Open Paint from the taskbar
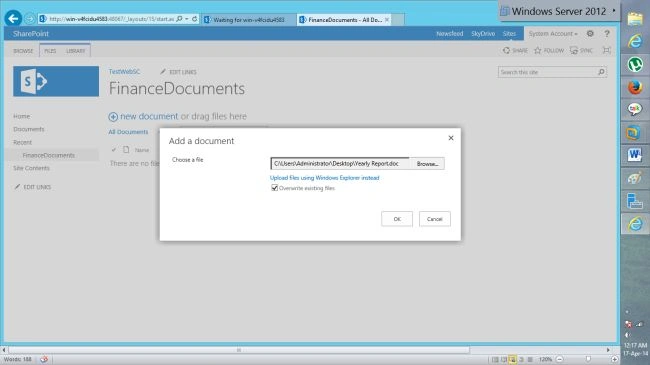The width and height of the screenshot is (650, 365). point(635,178)
